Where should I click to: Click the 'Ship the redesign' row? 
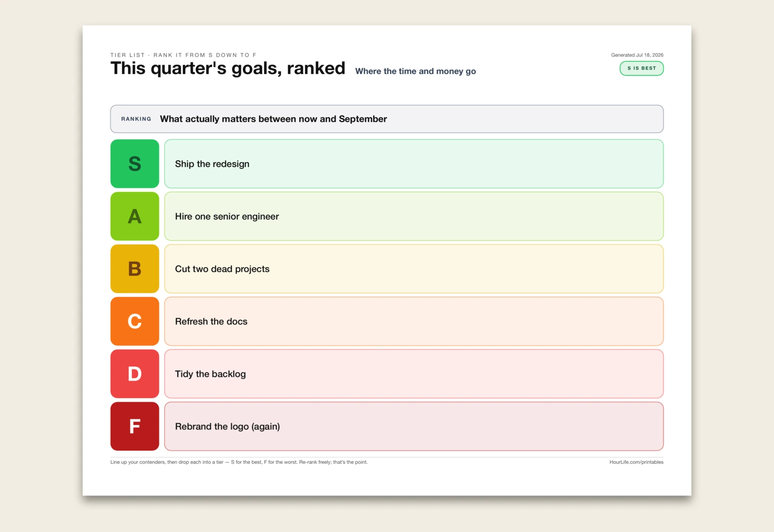(x=414, y=163)
